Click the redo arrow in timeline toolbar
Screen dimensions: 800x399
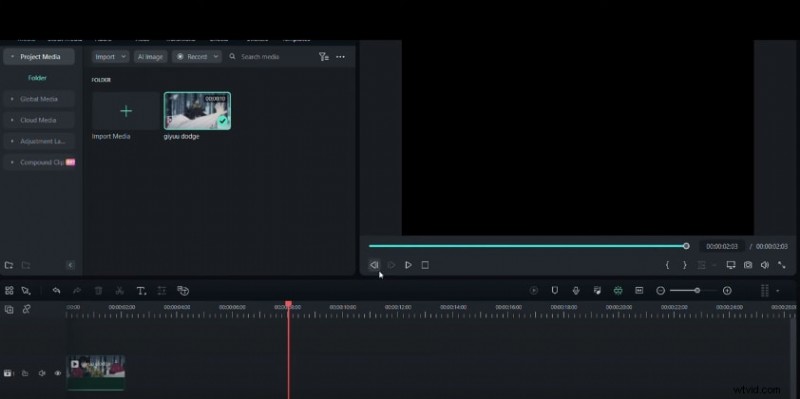[77, 290]
